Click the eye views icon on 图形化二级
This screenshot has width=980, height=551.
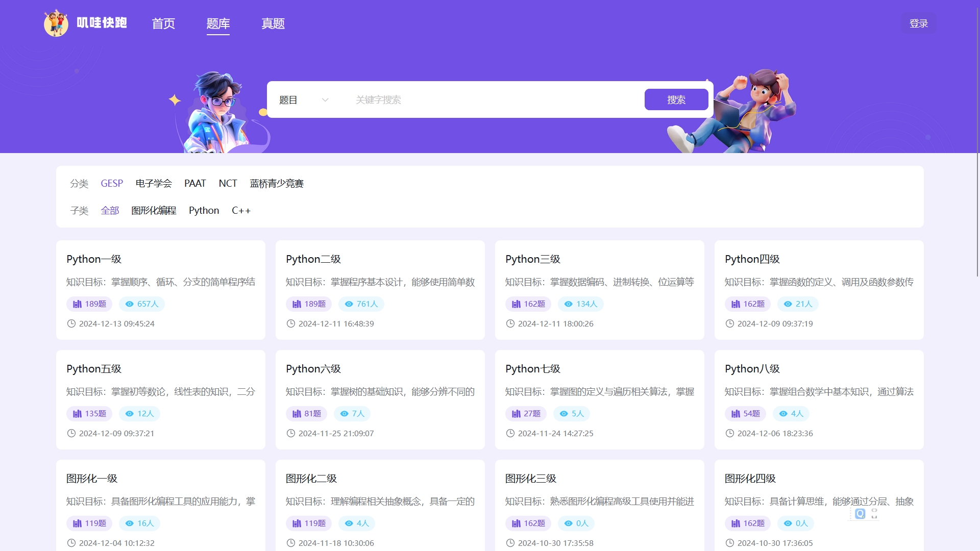[x=349, y=523]
